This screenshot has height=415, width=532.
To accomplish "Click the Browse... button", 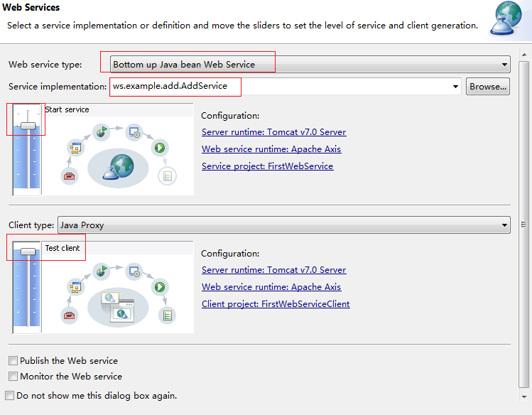I will pyautogui.click(x=487, y=87).
